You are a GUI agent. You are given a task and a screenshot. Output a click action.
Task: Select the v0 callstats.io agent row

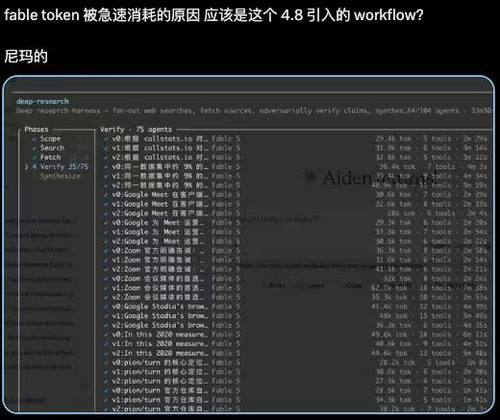coord(295,139)
